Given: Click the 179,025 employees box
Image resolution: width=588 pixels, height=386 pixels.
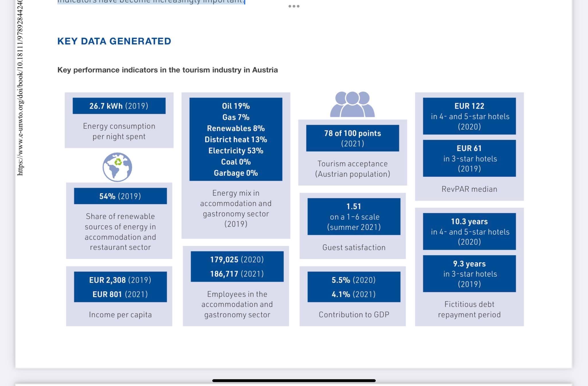Looking at the screenshot, I should point(237,266).
